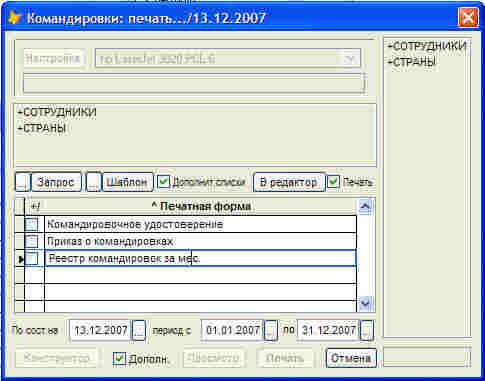This screenshot has width=485, height=381.
Task: Click the Запрос button
Action: pyautogui.click(x=56, y=182)
